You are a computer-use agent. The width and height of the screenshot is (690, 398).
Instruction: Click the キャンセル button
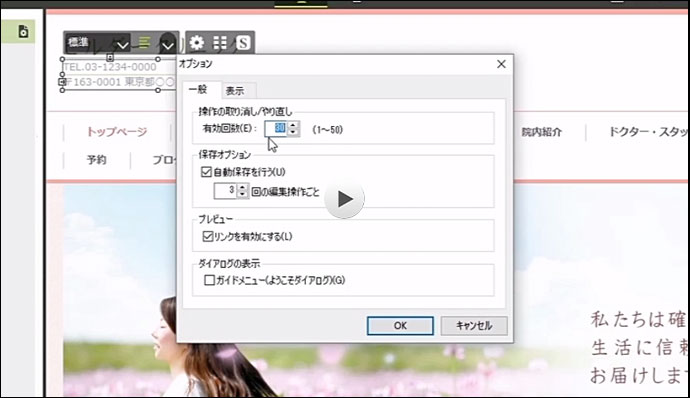pos(474,326)
